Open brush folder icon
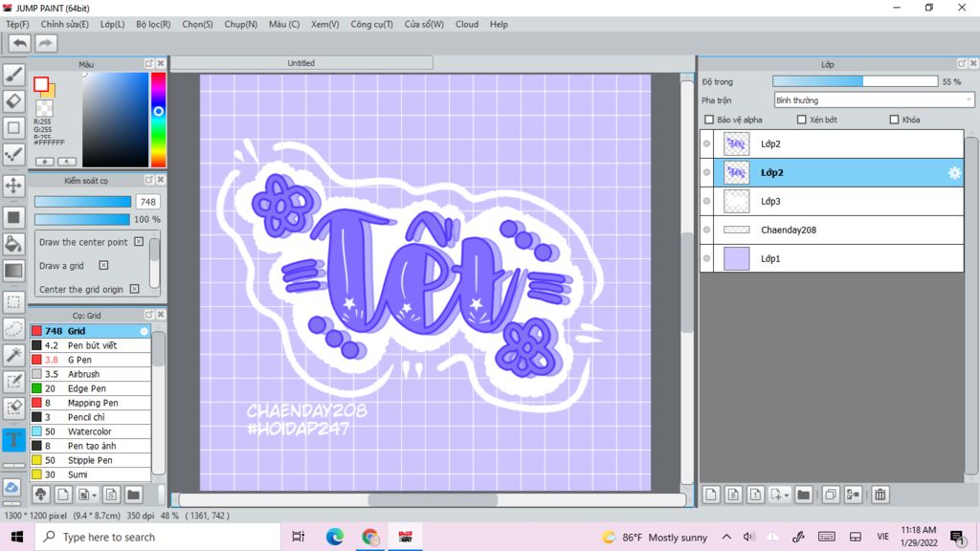Viewport: 980px width, 551px height. (x=133, y=495)
